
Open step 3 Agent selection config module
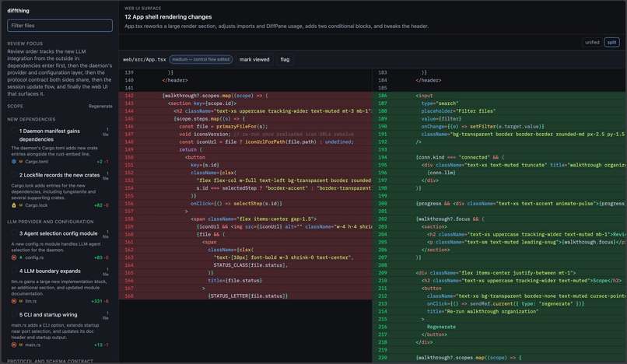[60, 233]
